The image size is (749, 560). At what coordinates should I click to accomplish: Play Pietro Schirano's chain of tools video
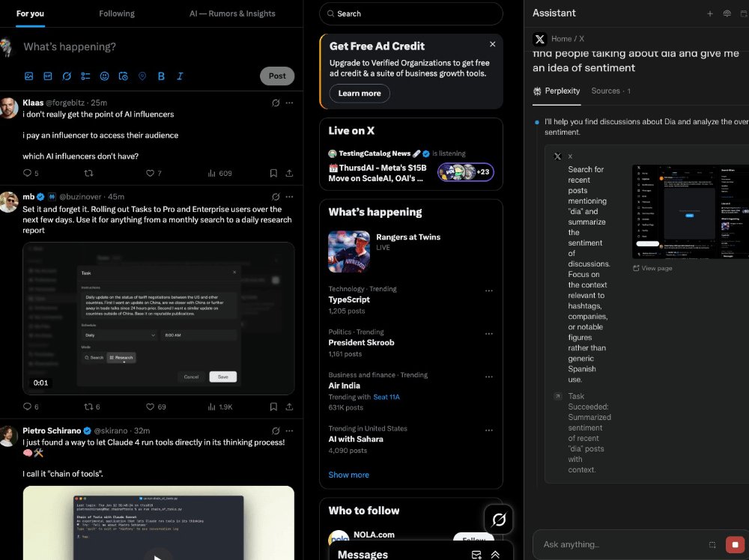tap(159, 556)
